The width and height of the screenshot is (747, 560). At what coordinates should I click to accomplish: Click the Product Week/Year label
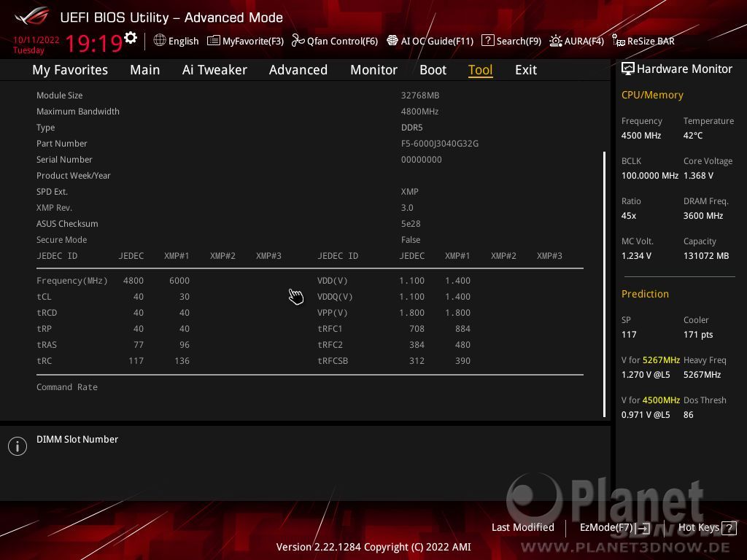tap(74, 175)
